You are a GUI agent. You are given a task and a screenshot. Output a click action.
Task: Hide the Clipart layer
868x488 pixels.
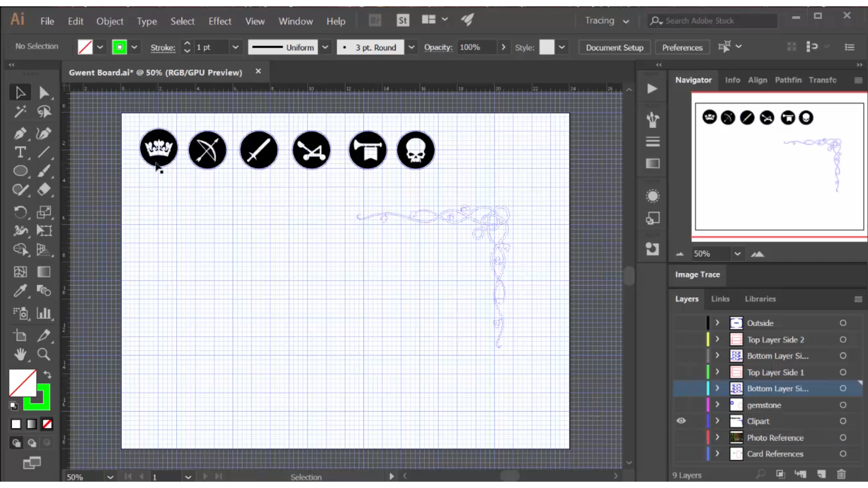tap(681, 421)
